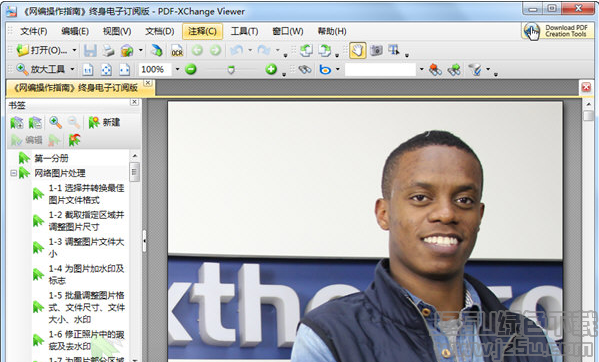Click the zoom slider handle

tap(231, 70)
